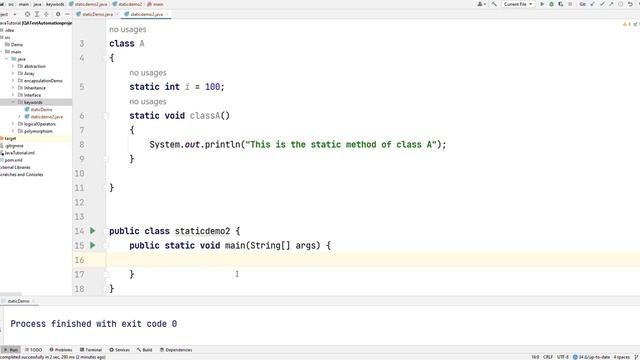Select External Libraries node
The height and width of the screenshot is (360, 640).
tap(15, 167)
